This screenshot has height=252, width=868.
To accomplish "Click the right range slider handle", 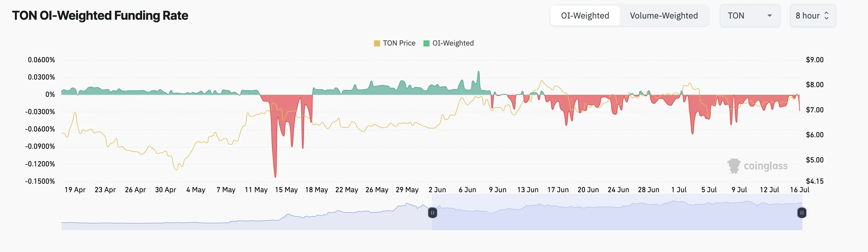I will [x=802, y=213].
